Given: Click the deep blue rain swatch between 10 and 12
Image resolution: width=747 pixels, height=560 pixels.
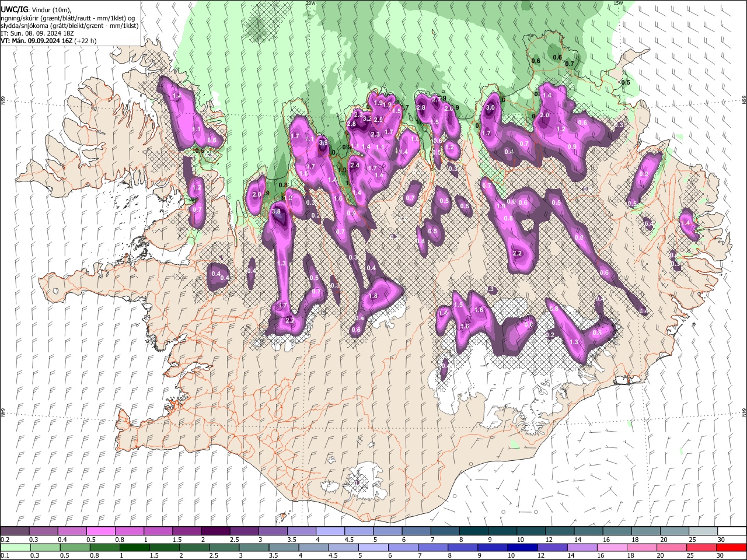Looking at the screenshot, I should (x=523, y=547).
